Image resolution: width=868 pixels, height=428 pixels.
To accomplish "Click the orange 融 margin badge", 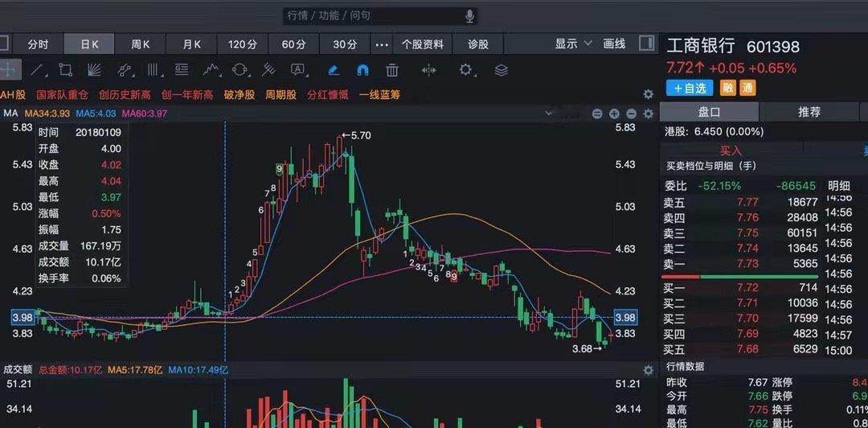I will click(x=728, y=88).
